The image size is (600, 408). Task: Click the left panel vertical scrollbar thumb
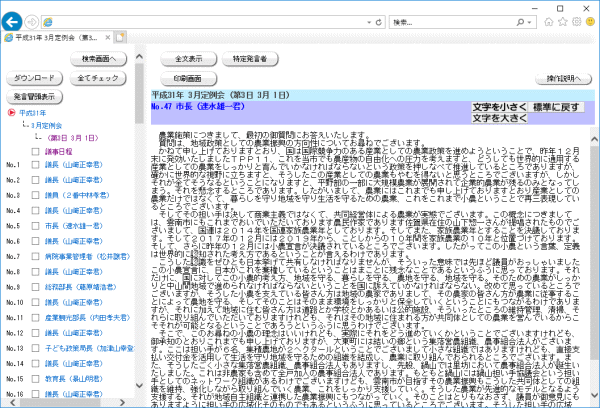tap(139, 93)
